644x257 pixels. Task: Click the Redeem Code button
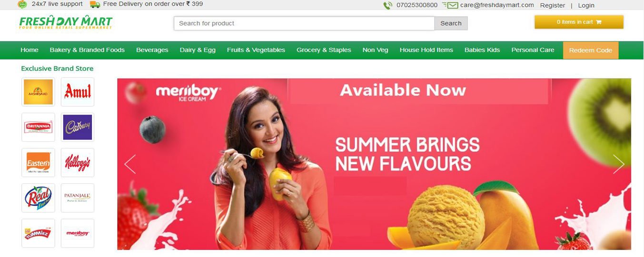(591, 50)
